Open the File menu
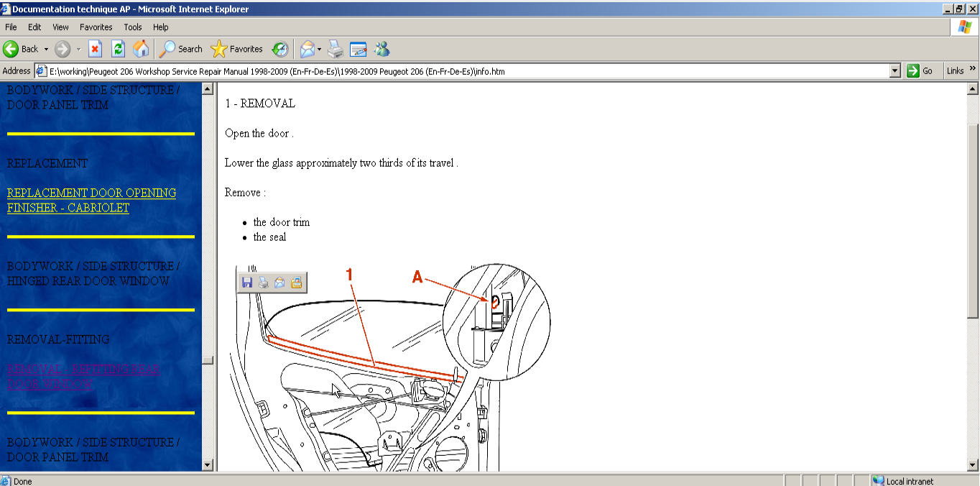Screen dimensions: 980x486 [x=11, y=27]
